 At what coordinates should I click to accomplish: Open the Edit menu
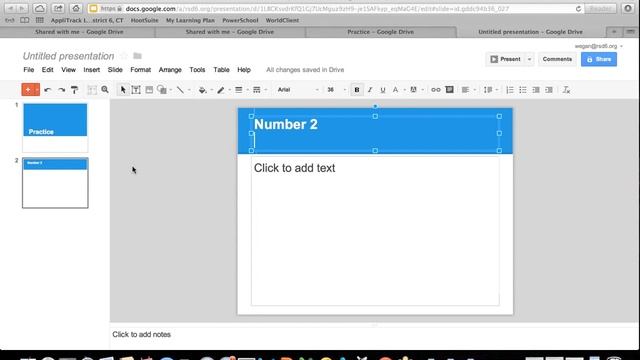(x=47, y=70)
